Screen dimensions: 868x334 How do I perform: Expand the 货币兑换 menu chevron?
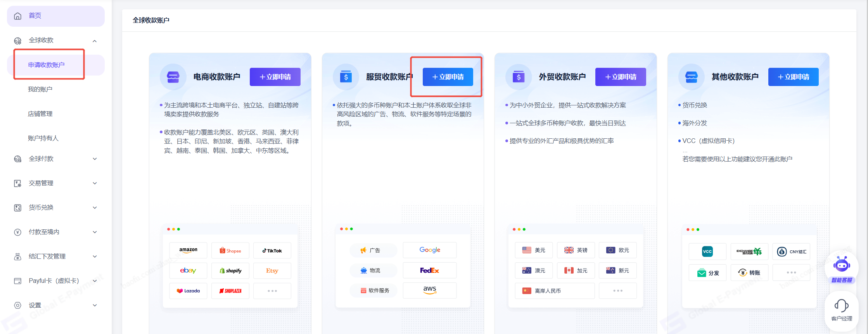[95, 208]
